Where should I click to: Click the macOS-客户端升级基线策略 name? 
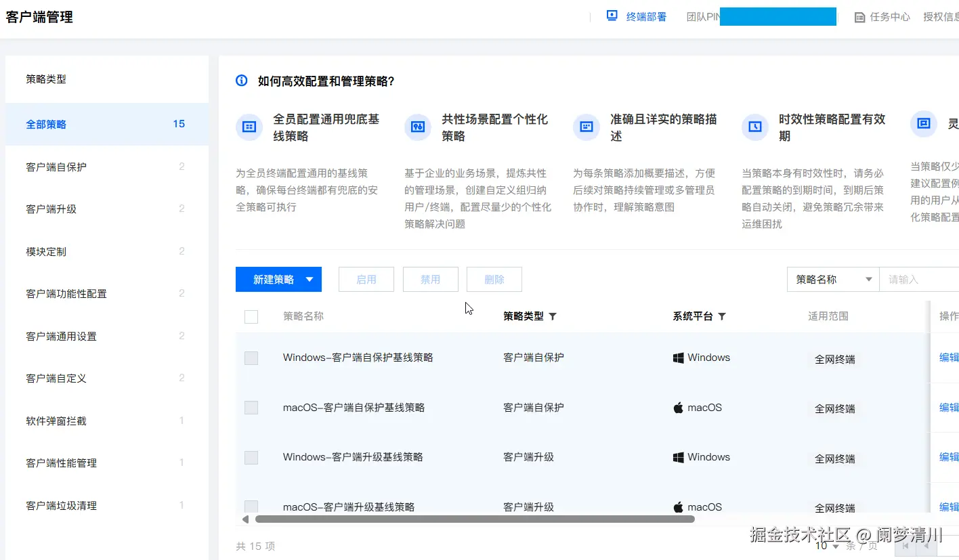(349, 507)
